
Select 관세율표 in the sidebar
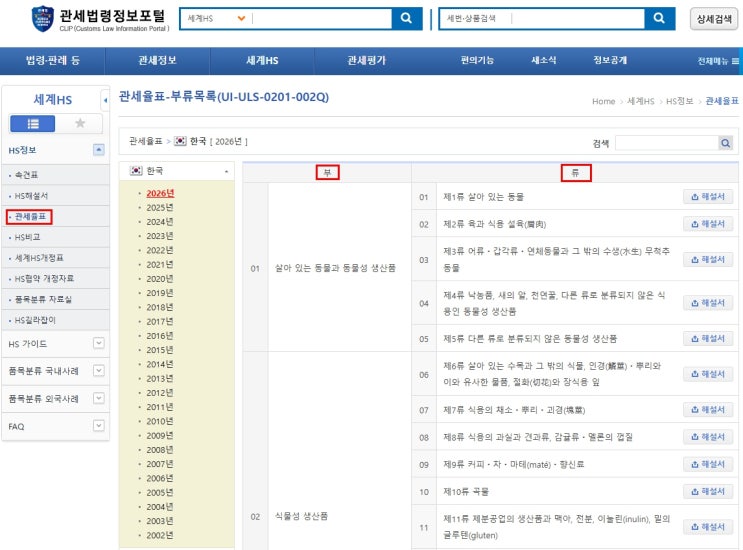tap(30, 216)
